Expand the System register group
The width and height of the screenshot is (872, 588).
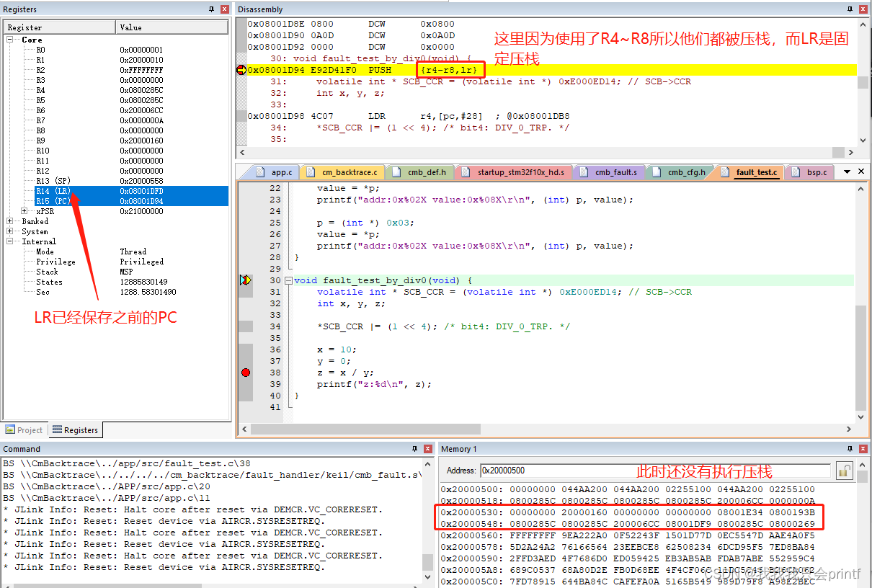point(12,231)
